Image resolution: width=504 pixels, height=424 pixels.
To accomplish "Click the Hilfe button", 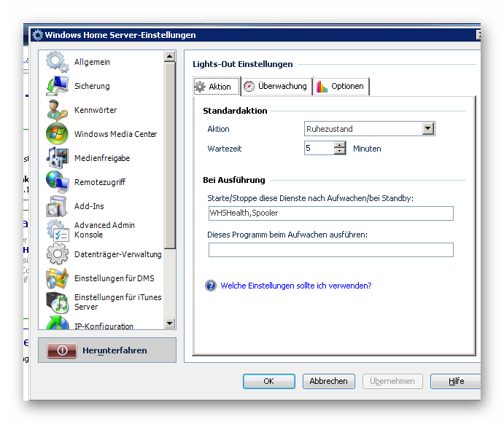I will (x=455, y=381).
